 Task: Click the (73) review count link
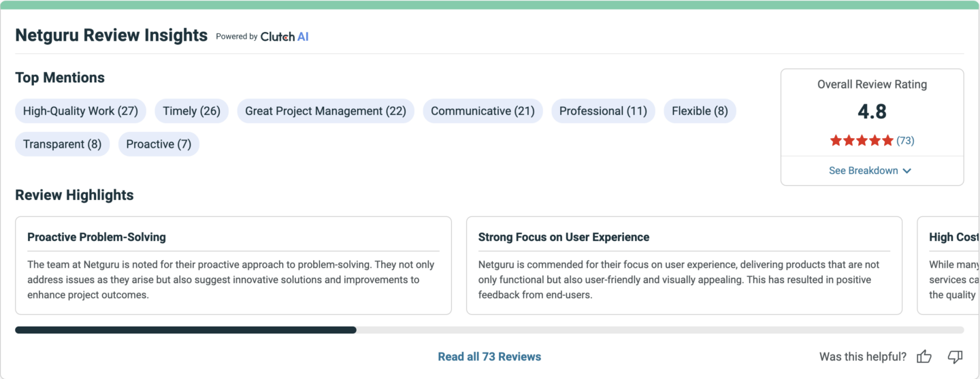click(905, 141)
